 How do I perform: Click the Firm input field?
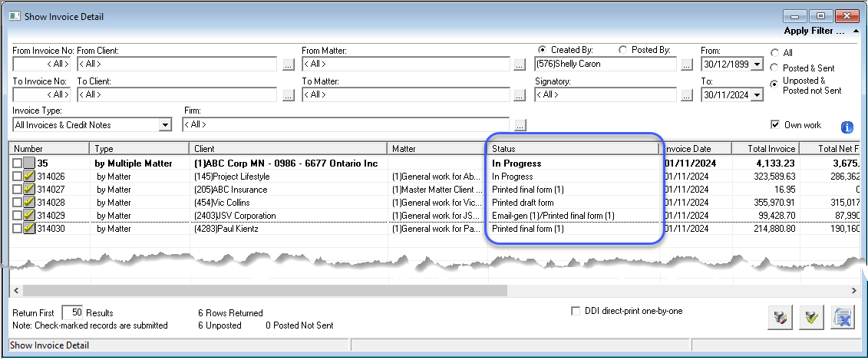[x=345, y=125]
